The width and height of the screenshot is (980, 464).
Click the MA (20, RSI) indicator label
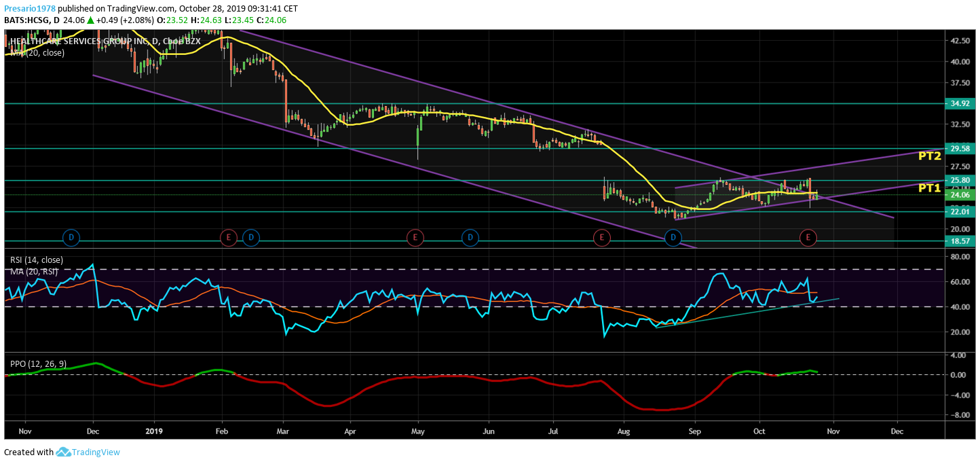point(34,272)
